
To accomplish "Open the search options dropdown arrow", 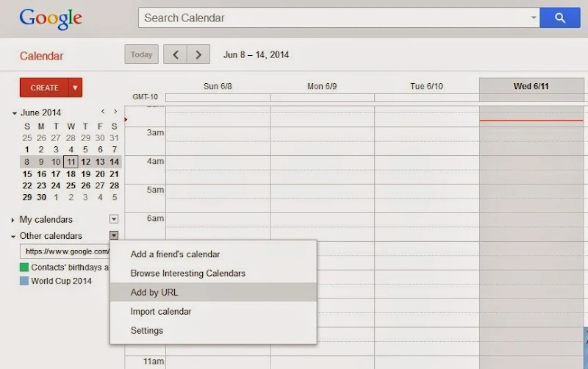I will (534, 18).
